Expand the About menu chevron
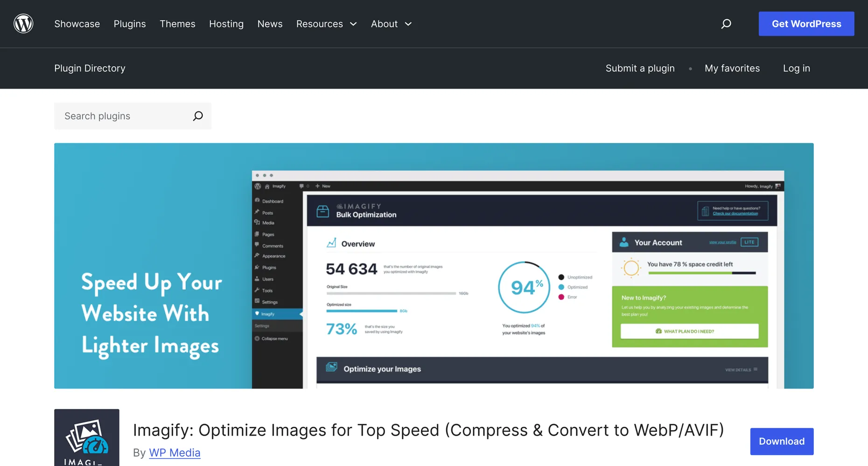This screenshot has height=466, width=868. coord(408,24)
